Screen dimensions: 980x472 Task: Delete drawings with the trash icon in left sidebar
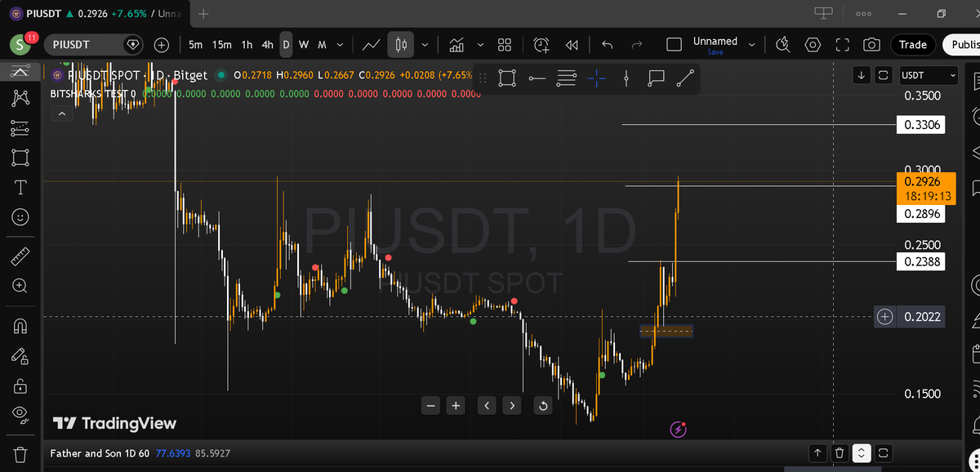click(x=20, y=454)
